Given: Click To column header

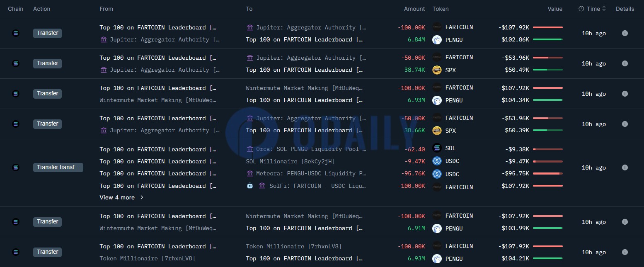Looking at the screenshot, I should coord(249,9).
